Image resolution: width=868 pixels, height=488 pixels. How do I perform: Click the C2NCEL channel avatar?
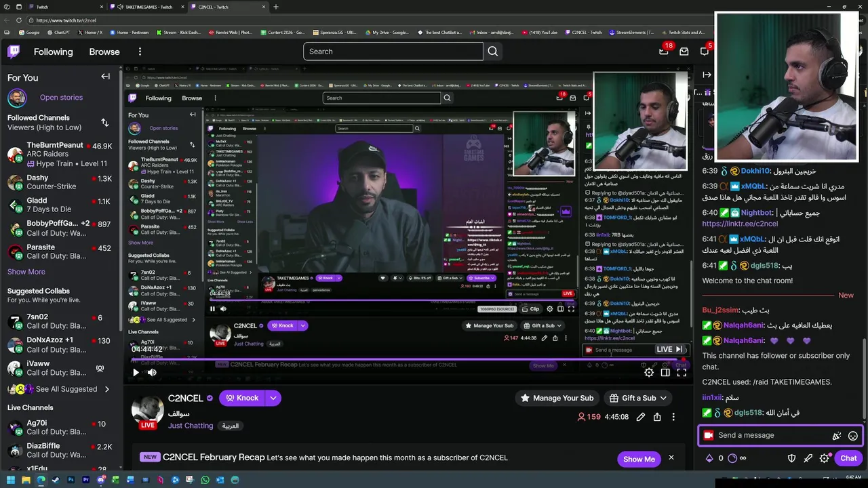pyautogui.click(x=148, y=409)
